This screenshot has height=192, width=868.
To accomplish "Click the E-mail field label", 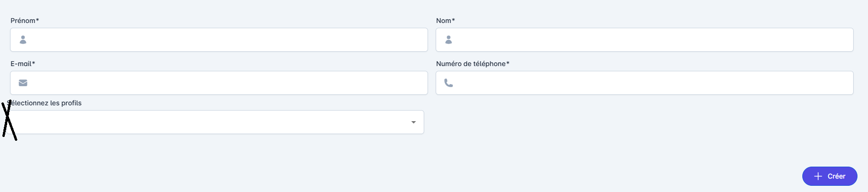I will coord(21,64).
